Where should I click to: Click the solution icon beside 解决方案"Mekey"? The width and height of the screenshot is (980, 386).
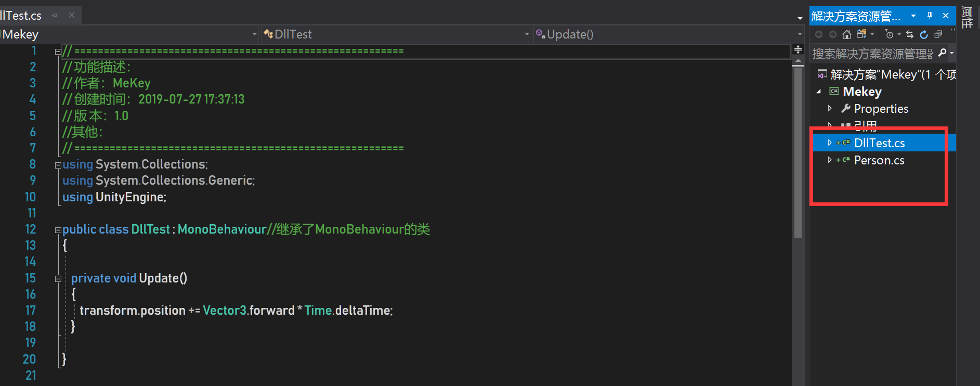coord(821,74)
